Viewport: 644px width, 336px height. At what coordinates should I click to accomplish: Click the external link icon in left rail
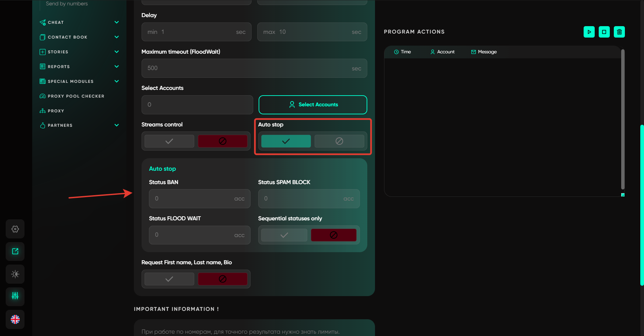coord(15,251)
